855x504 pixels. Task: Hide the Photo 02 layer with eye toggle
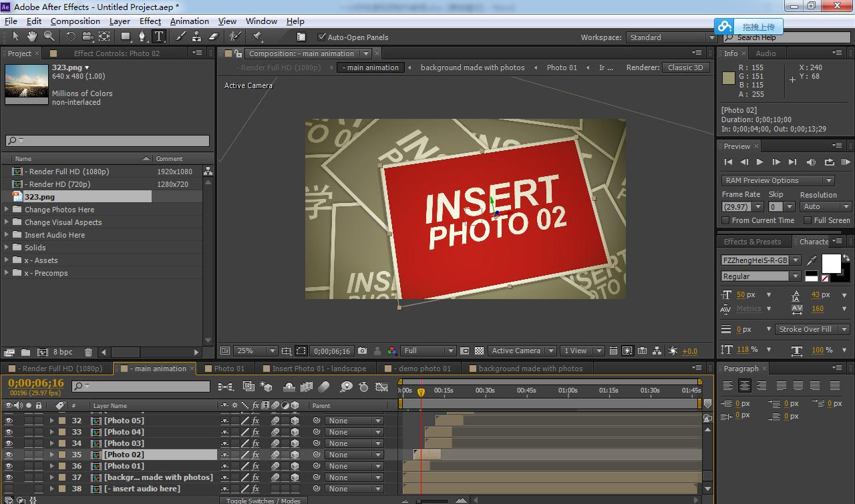9,455
